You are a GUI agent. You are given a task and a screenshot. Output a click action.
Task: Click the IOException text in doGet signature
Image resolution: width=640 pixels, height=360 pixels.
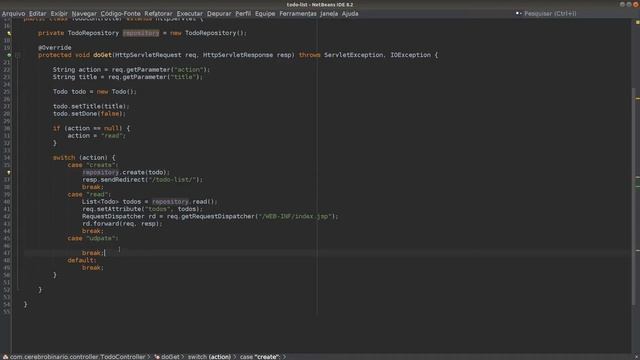(x=410, y=55)
